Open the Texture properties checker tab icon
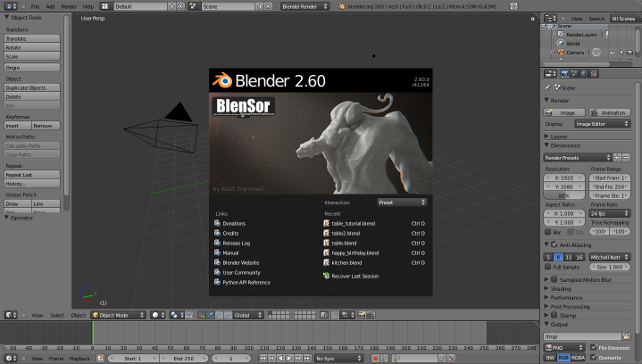The image size is (642, 364). pos(594,74)
